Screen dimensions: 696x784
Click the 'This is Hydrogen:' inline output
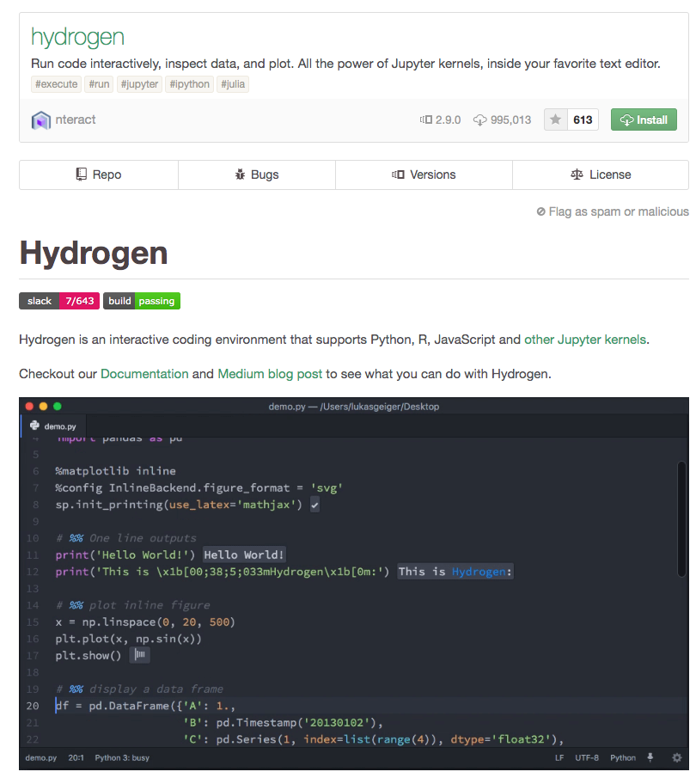(x=455, y=572)
